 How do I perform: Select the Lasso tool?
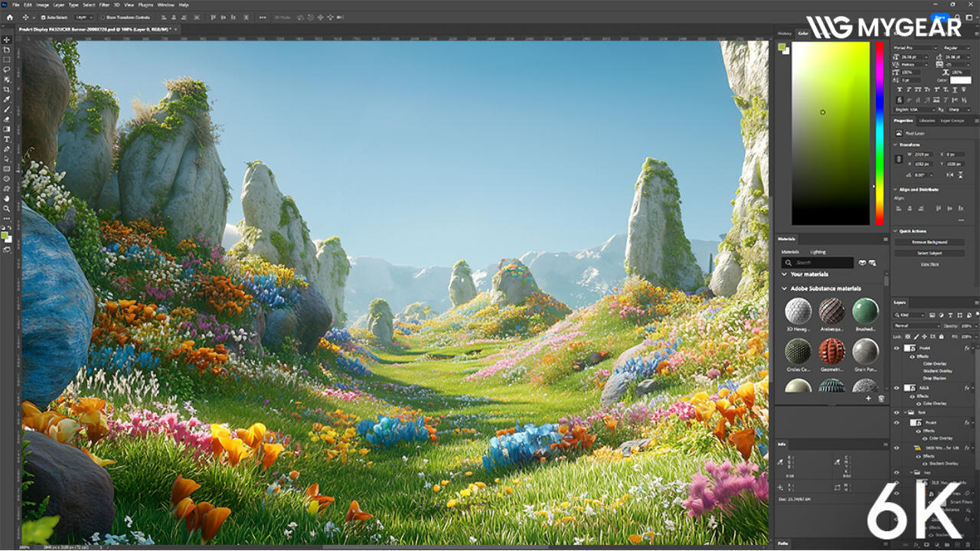[x=7, y=70]
